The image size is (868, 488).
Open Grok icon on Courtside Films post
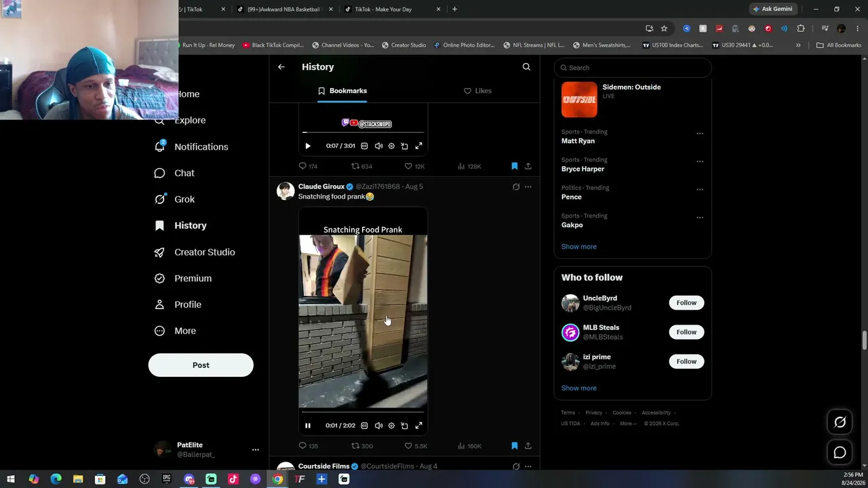tap(516, 466)
